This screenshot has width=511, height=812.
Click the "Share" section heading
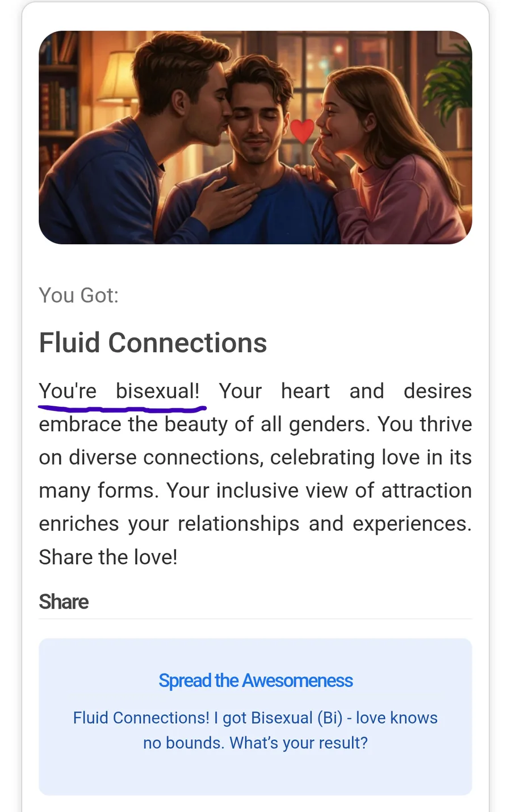(x=64, y=602)
